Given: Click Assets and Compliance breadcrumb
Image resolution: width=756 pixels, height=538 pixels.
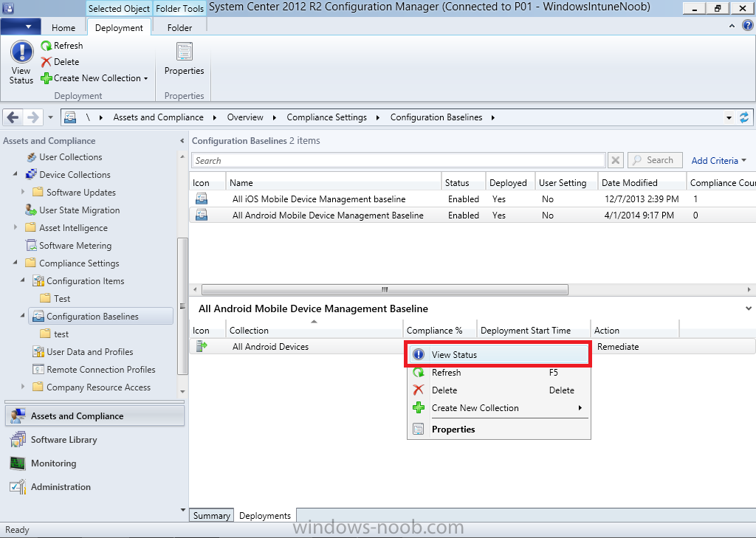Looking at the screenshot, I should tap(158, 117).
